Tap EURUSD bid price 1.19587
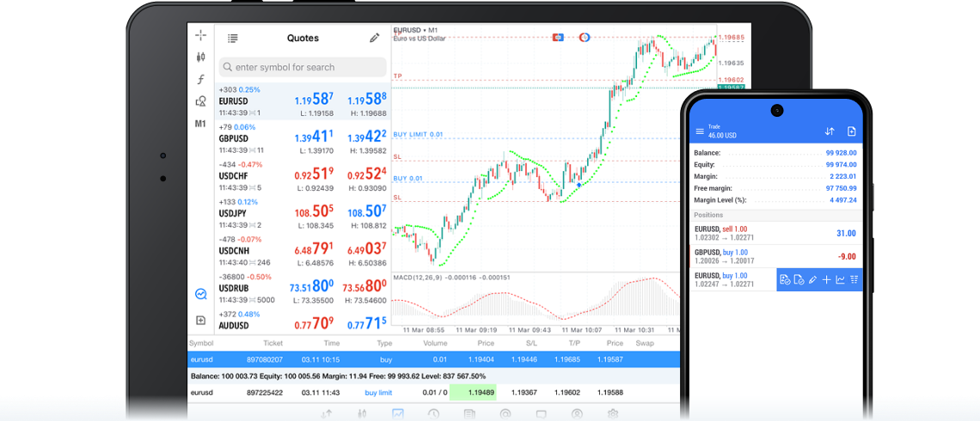The image size is (980, 421). [x=314, y=100]
